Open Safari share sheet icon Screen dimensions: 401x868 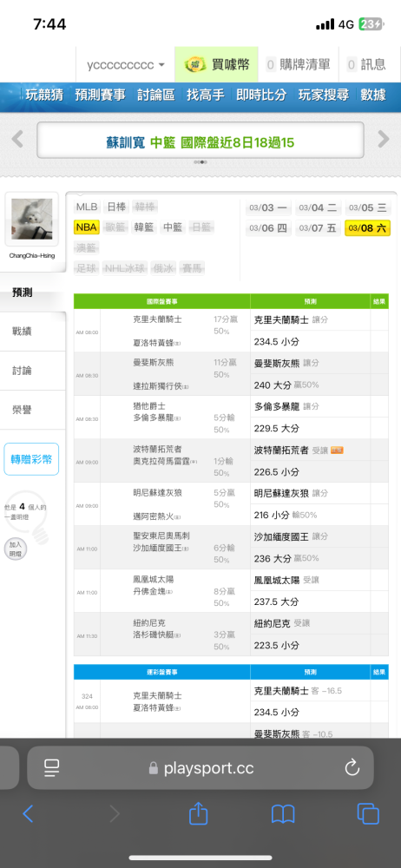point(198,812)
